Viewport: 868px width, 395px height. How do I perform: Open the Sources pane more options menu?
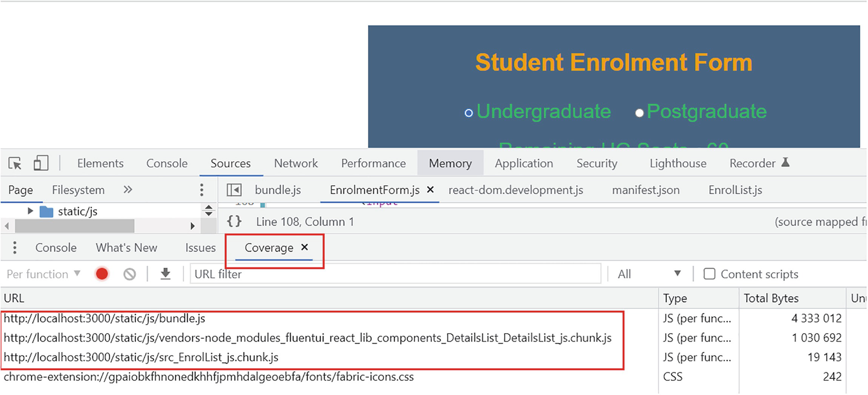(x=202, y=190)
